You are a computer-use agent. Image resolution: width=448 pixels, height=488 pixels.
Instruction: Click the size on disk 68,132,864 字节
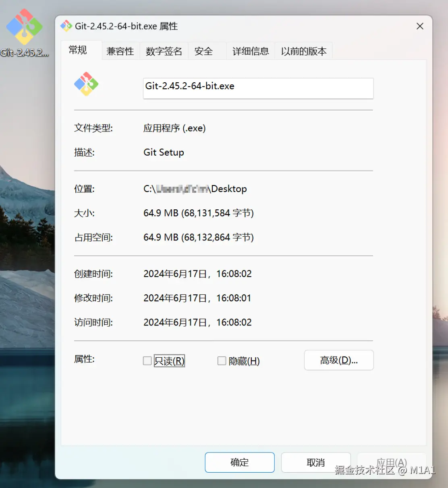pos(199,237)
